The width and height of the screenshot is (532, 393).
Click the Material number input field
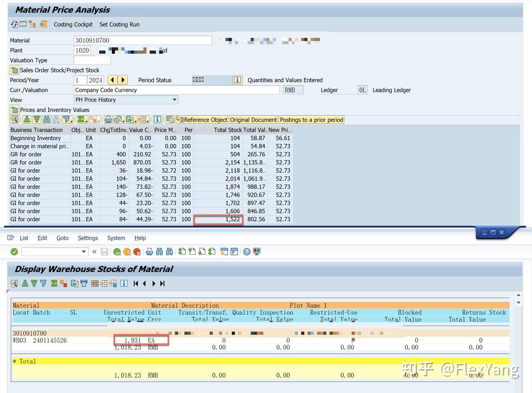point(143,41)
